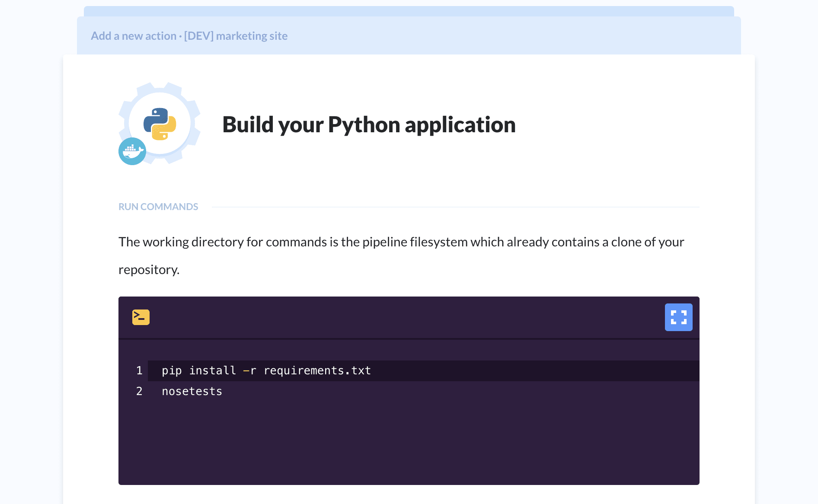Screen dimensions: 818x504
Task: Place cursor on the word "pip"
Action: point(172,370)
